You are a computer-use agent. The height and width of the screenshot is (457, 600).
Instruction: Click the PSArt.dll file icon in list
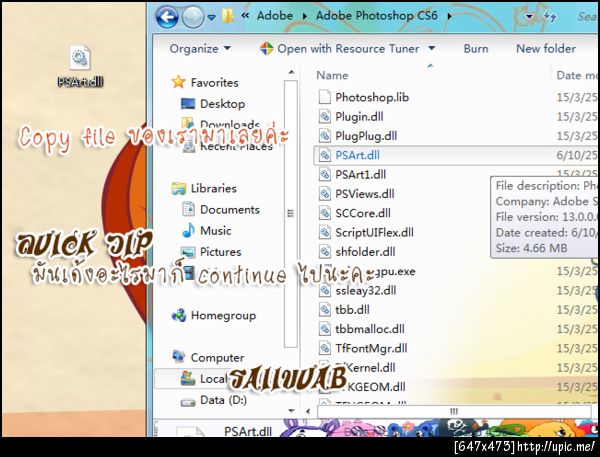pos(324,155)
